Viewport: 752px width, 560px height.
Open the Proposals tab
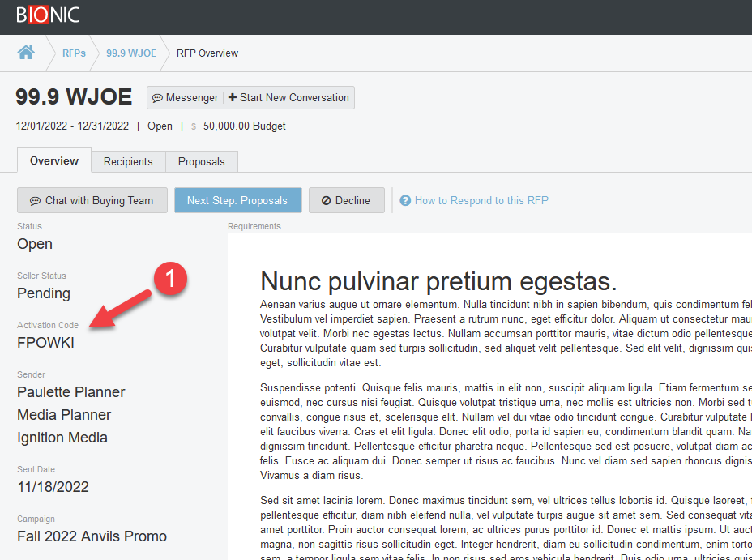pyautogui.click(x=202, y=161)
